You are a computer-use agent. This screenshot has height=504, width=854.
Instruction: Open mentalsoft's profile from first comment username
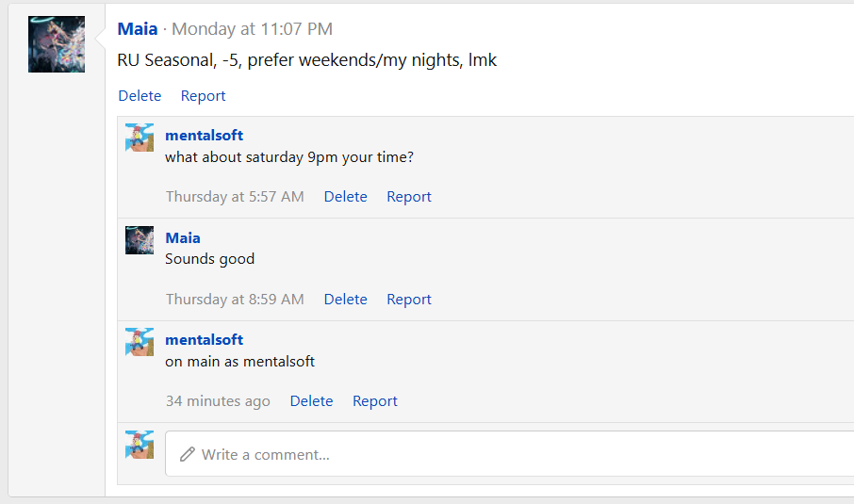pos(204,136)
